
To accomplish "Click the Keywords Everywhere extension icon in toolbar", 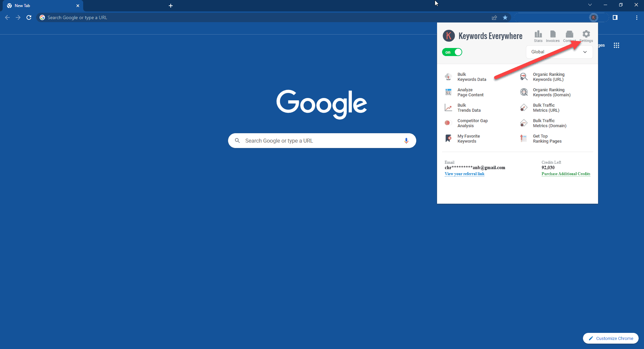I will pos(593,17).
